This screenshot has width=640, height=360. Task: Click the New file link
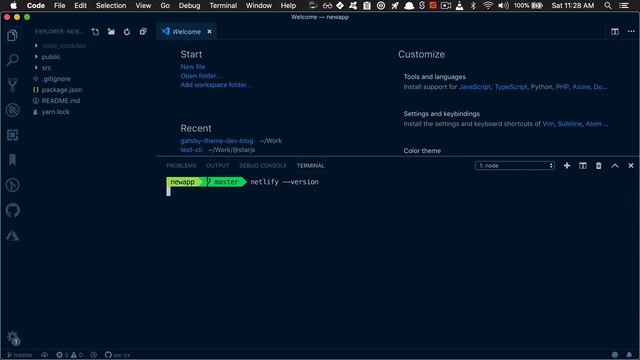193,67
